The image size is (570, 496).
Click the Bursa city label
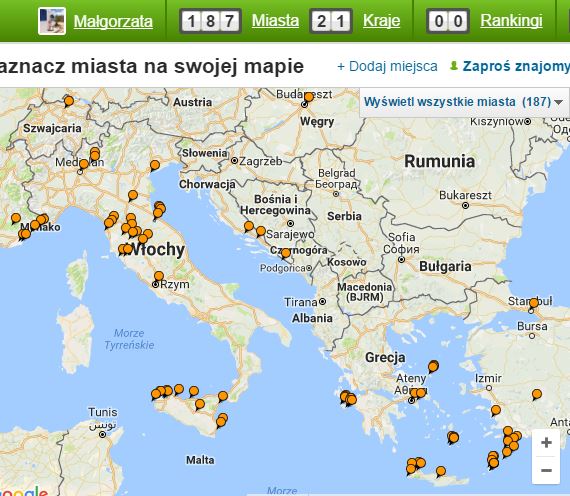click(532, 326)
